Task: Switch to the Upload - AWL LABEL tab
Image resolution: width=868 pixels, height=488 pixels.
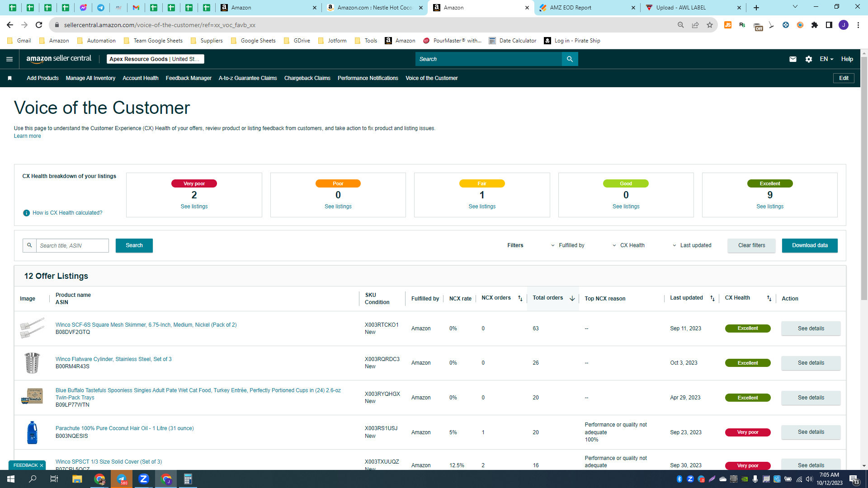Action: click(693, 8)
